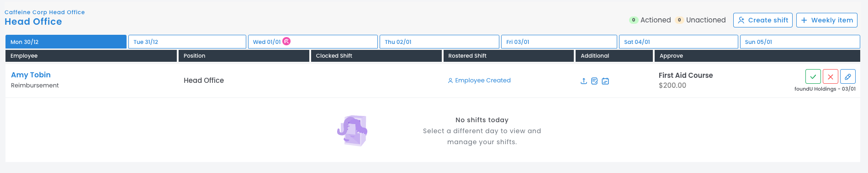This screenshot has width=868, height=173.
Task: Click the calendar note icon in Additional
Action: pos(605,81)
